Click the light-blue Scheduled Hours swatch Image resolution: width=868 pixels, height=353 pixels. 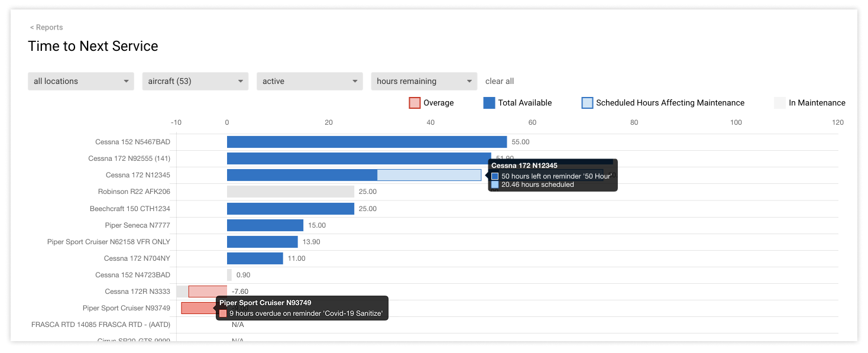(587, 102)
